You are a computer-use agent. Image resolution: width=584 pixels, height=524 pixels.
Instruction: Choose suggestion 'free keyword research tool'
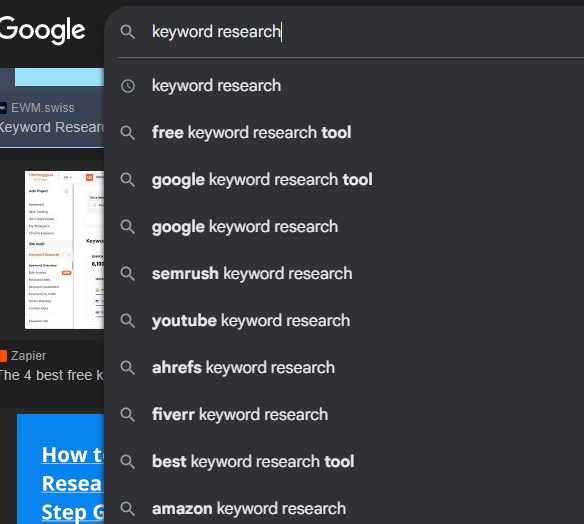click(345, 133)
